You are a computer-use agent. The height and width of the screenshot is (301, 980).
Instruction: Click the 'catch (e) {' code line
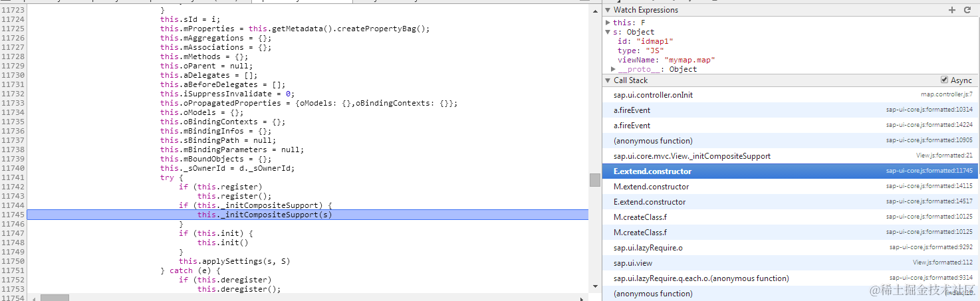coord(190,270)
